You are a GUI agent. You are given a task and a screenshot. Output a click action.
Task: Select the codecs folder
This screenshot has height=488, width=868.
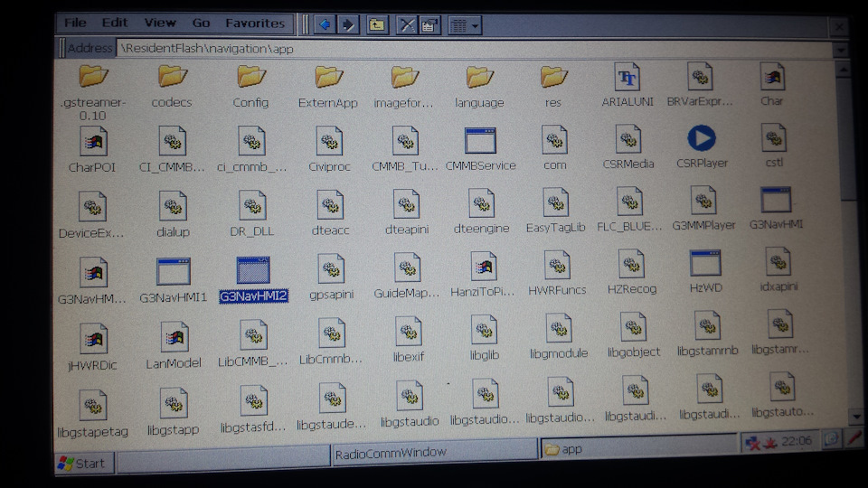coord(172,88)
